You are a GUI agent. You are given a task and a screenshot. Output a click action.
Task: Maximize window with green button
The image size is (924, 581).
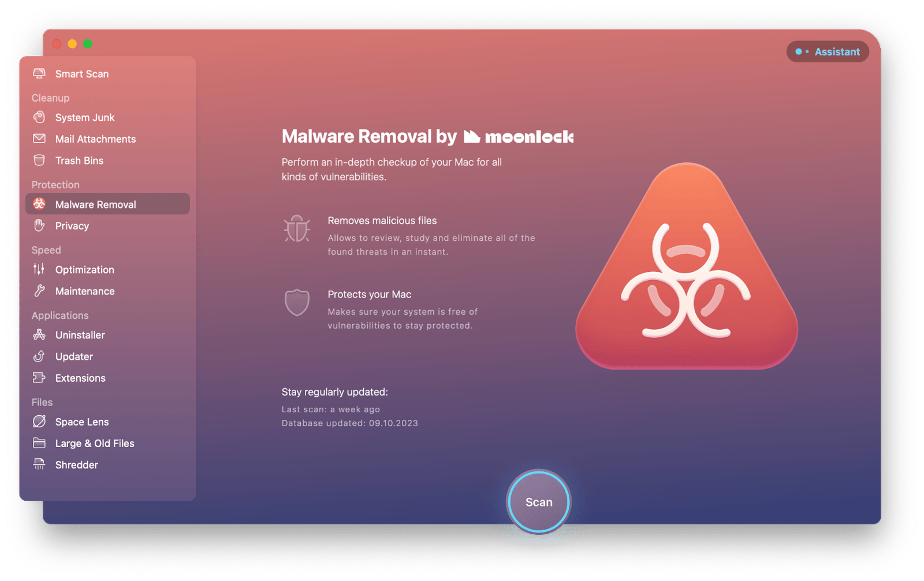tap(88, 44)
